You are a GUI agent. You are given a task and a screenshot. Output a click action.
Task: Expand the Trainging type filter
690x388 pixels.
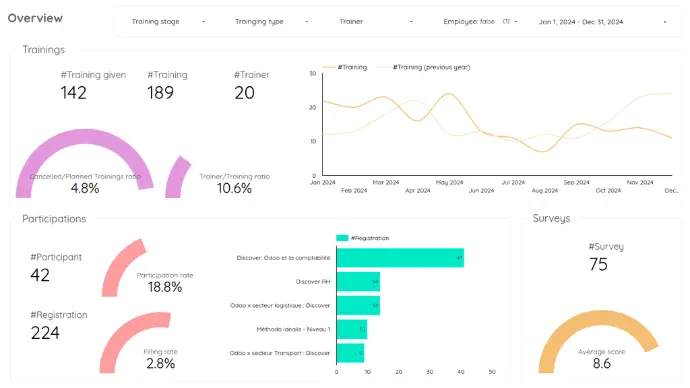[271, 22]
